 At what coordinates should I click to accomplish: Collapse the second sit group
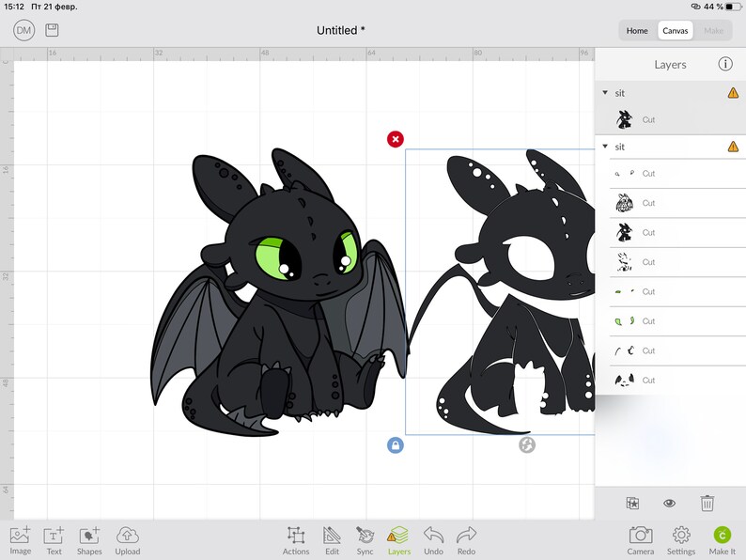(x=605, y=147)
